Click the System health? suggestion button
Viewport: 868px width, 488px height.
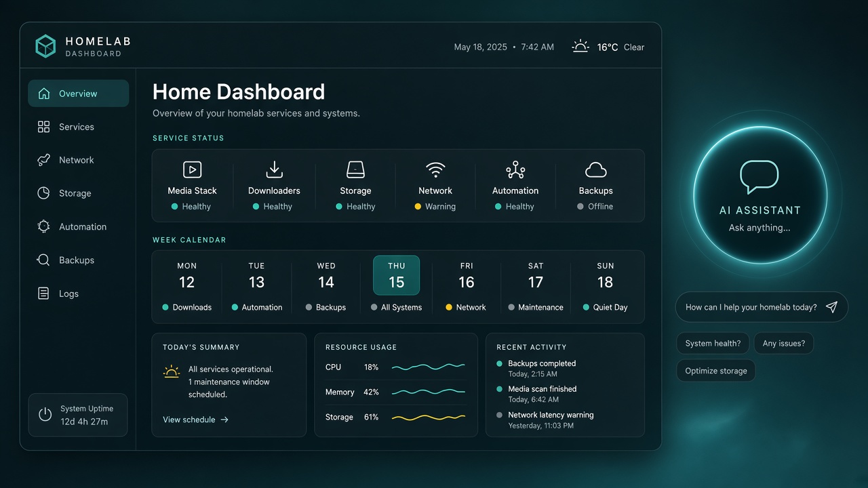coord(713,343)
